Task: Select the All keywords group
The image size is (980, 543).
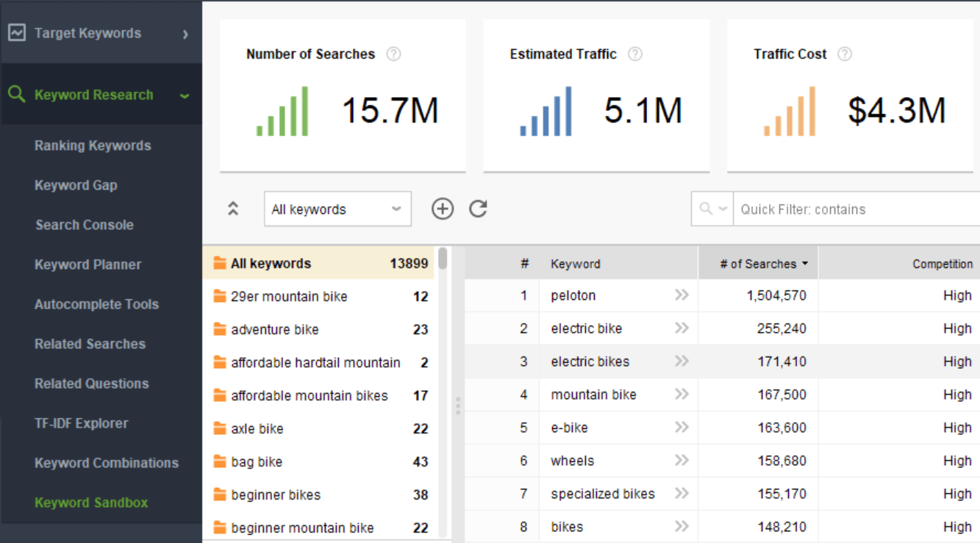Action: (x=318, y=263)
